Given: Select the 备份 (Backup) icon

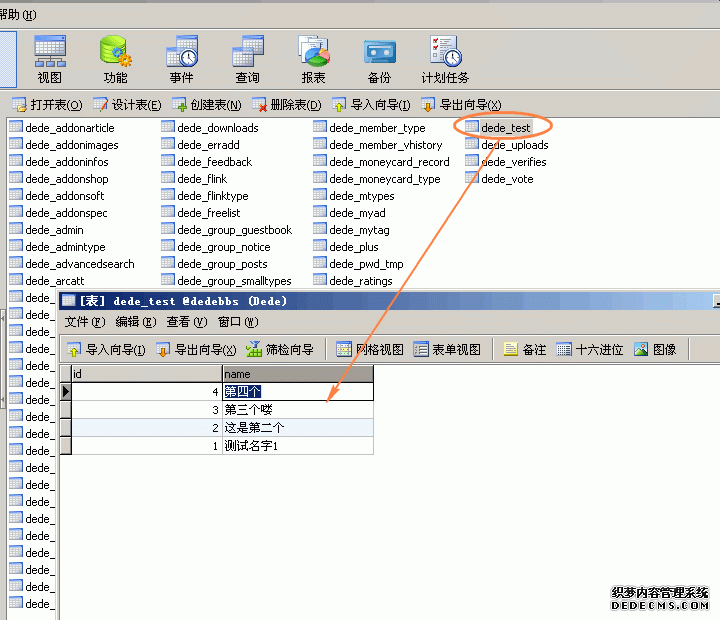Looking at the screenshot, I should [x=379, y=59].
